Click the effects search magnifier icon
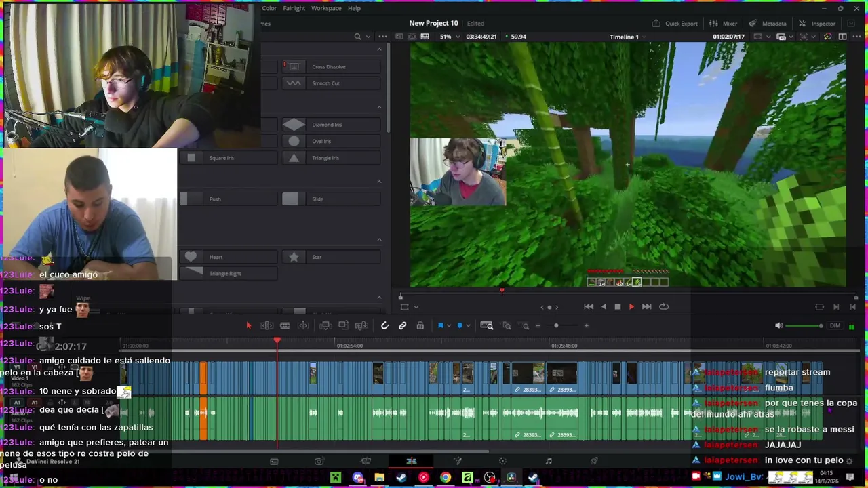The width and height of the screenshot is (868, 488). point(357,37)
